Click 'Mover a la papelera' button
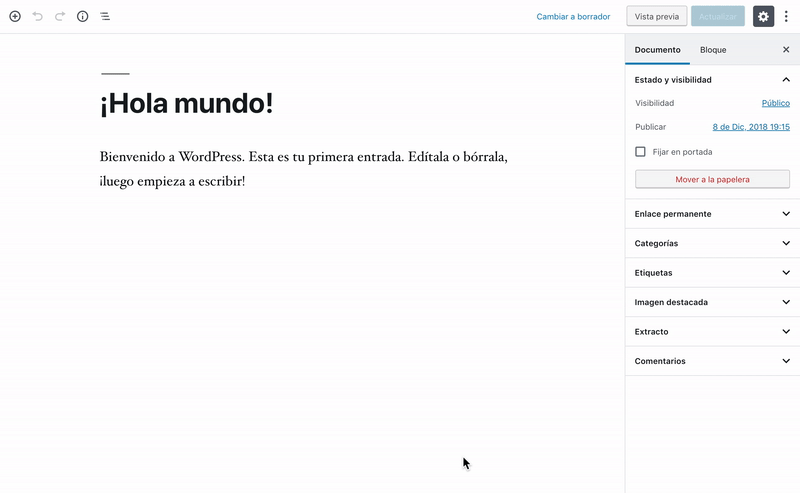The width and height of the screenshot is (800, 493). [x=712, y=180]
